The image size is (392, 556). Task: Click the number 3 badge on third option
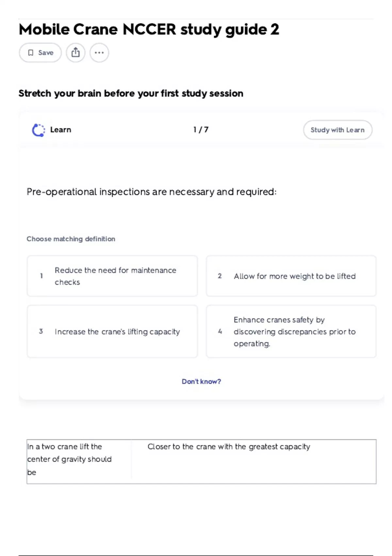[x=41, y=331]
